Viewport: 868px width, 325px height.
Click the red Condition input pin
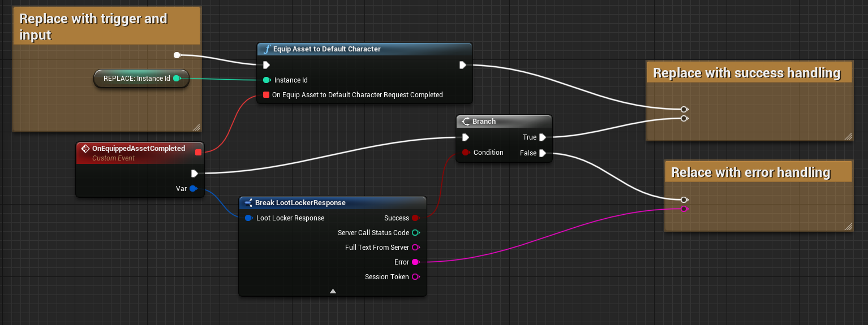(466, 153)
